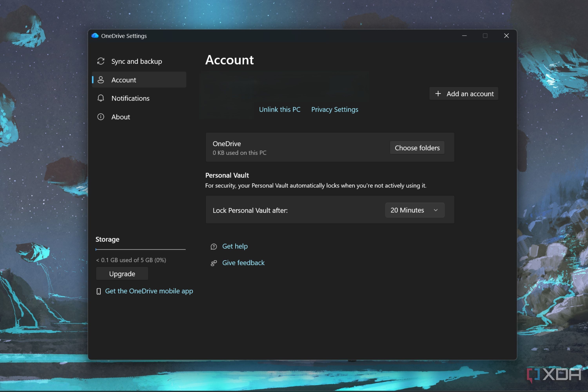Screen dimensions: 588x392
Task: Select the Account sidebar label
Action: tap(124, 80)
